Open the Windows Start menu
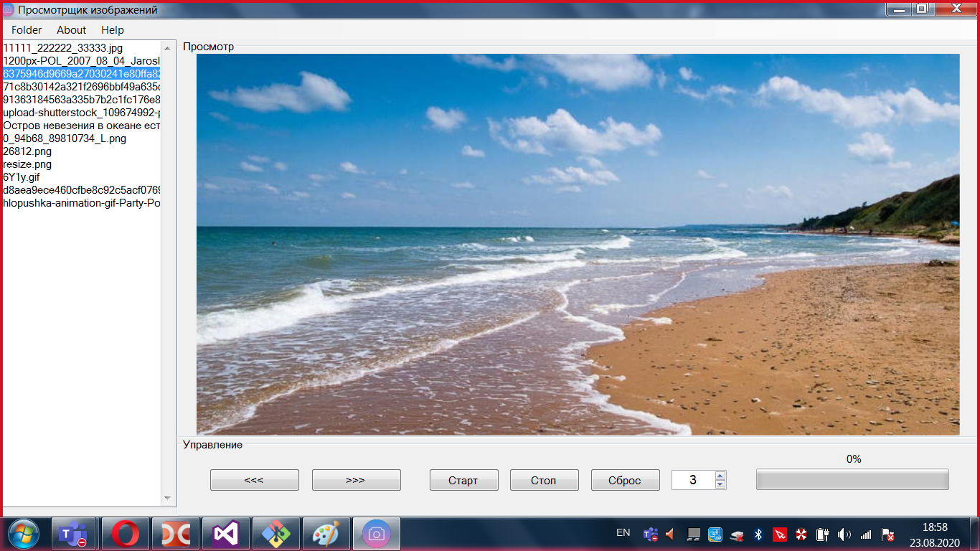Image resolution: width=980 pixels, height=551 pixels. point(24,534)
